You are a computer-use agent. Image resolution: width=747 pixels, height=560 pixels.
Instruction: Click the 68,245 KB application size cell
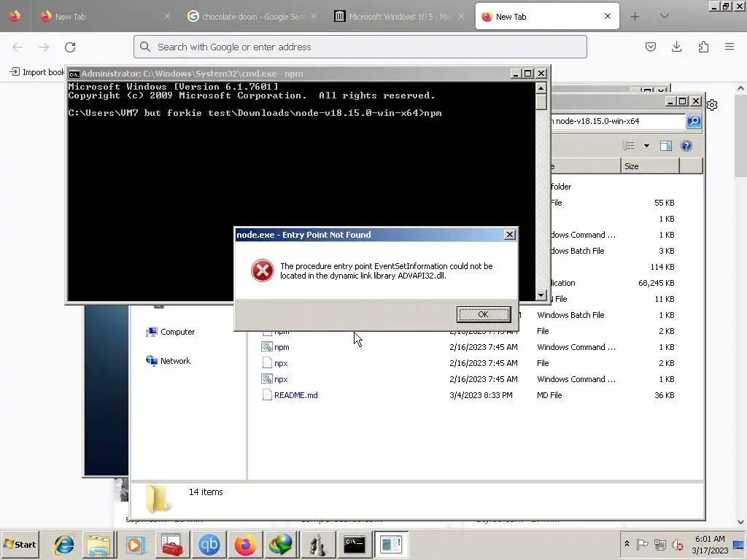(656, 283)
